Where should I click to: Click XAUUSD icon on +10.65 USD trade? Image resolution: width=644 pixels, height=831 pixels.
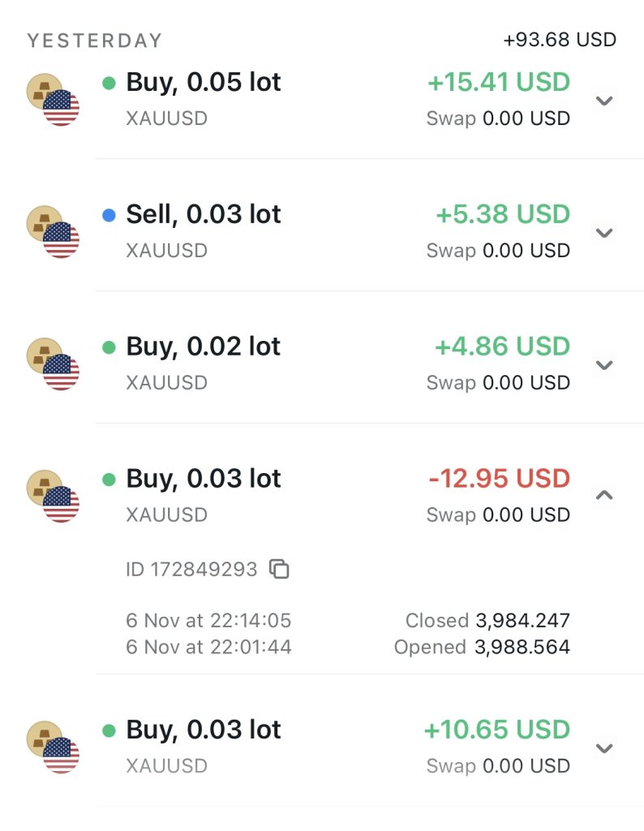pos(54,747)
